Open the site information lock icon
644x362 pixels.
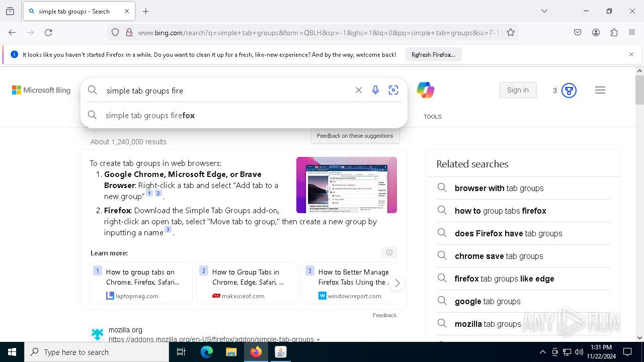129,32
